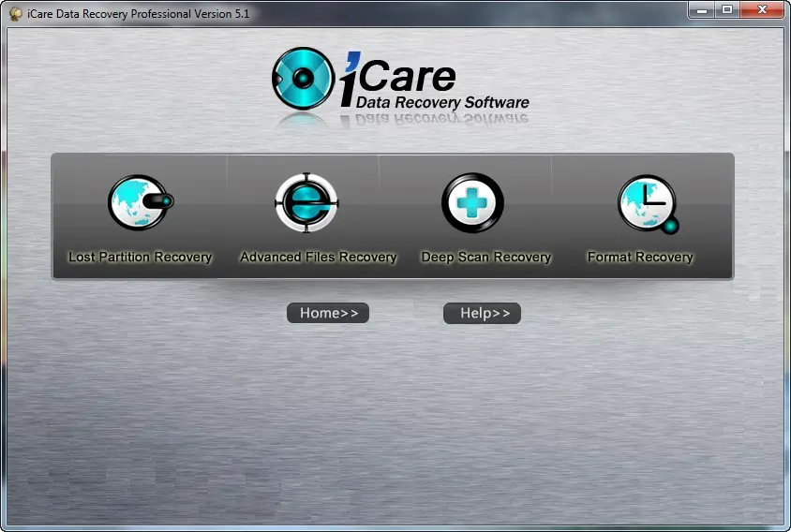Open the Help>> button
This screenshot has width=791, height=532.
483,313
